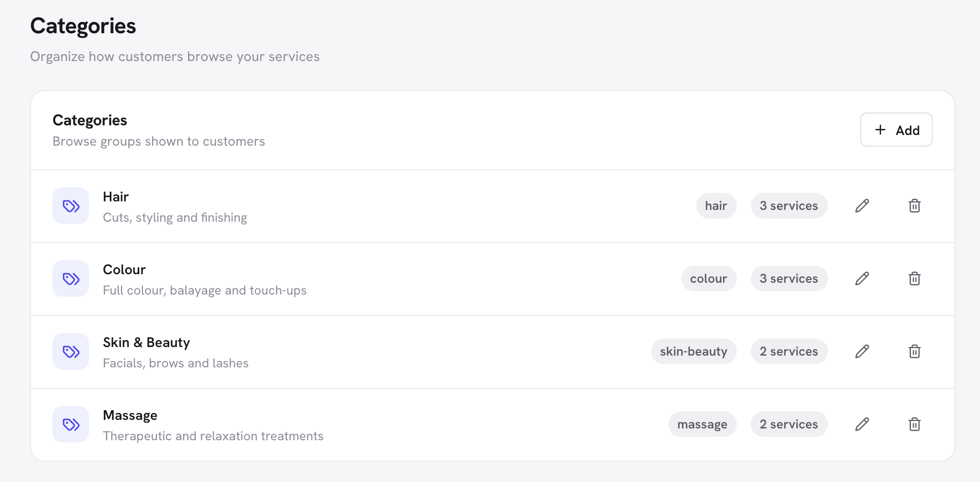Click the 'skin-beauty' slug badge

694,351
